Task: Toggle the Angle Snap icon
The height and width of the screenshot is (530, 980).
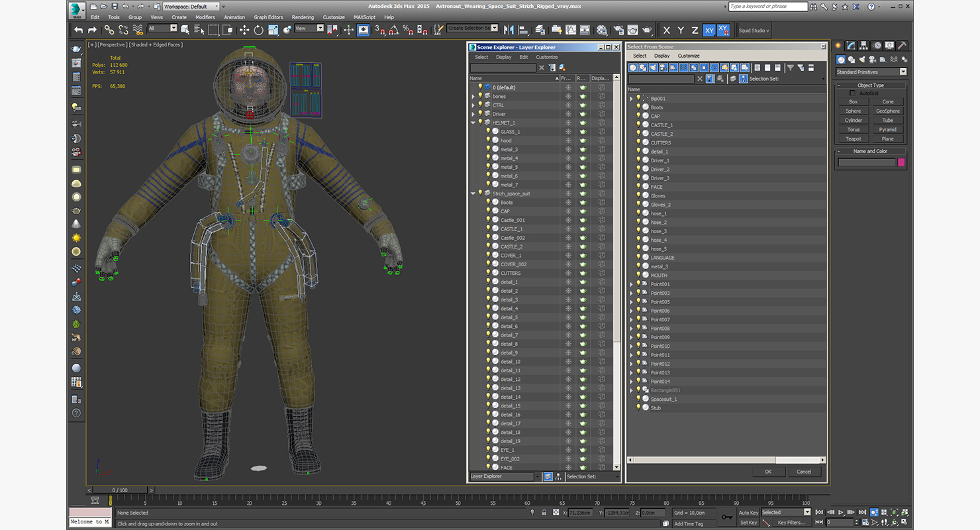Action: (394, 30)
